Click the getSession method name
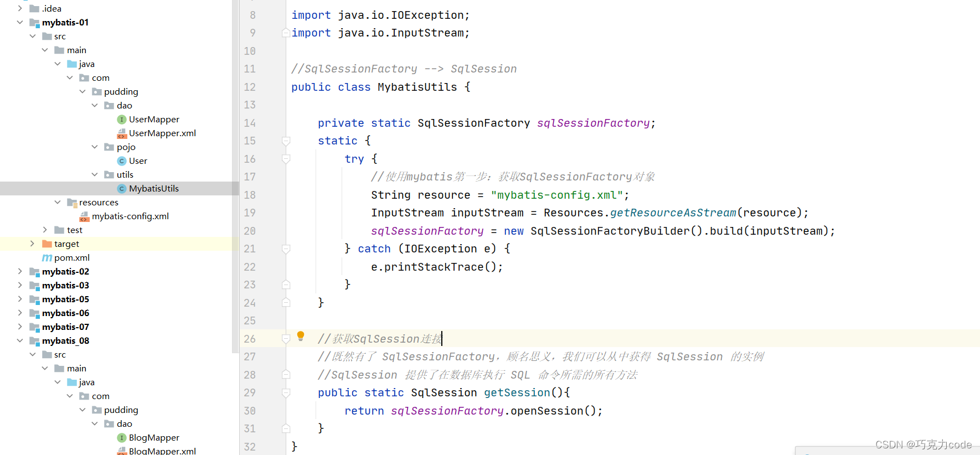Viewport: 980px width, 455px height. pos(517,393)
